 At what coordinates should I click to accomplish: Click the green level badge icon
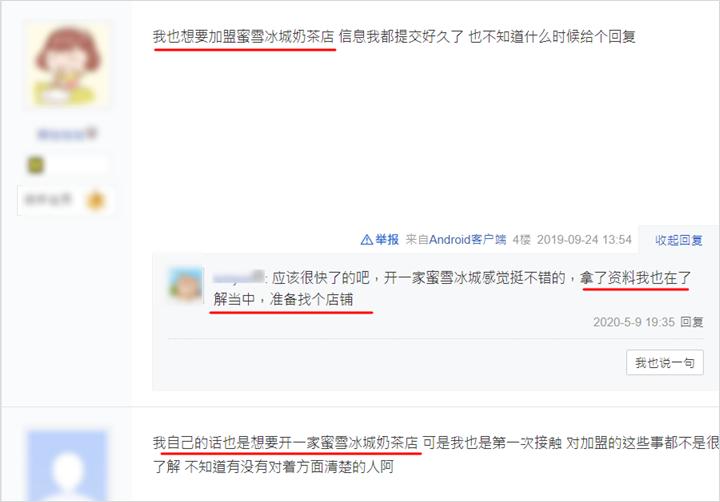[36, 165]
